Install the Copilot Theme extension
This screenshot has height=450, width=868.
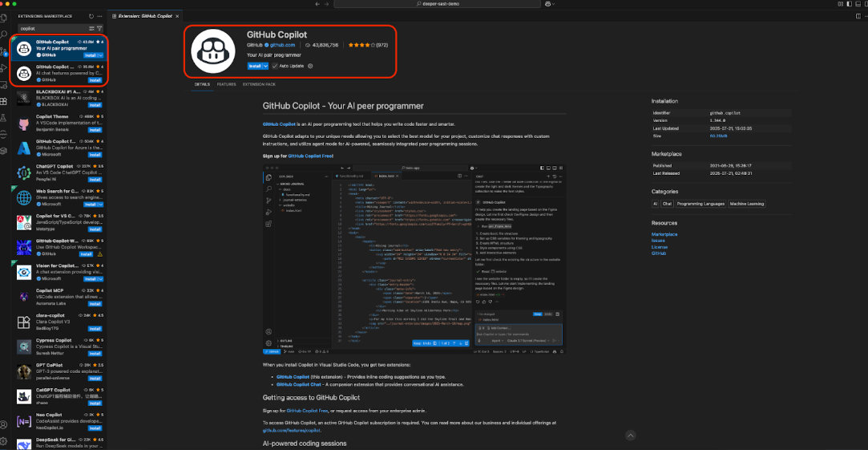[95, 132]
